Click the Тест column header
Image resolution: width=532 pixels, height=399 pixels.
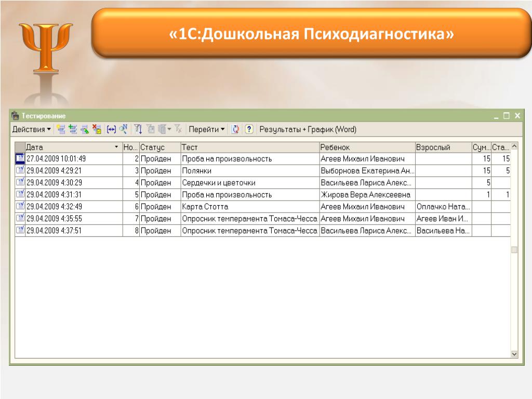pyautogui.click(x=250, y=147)
